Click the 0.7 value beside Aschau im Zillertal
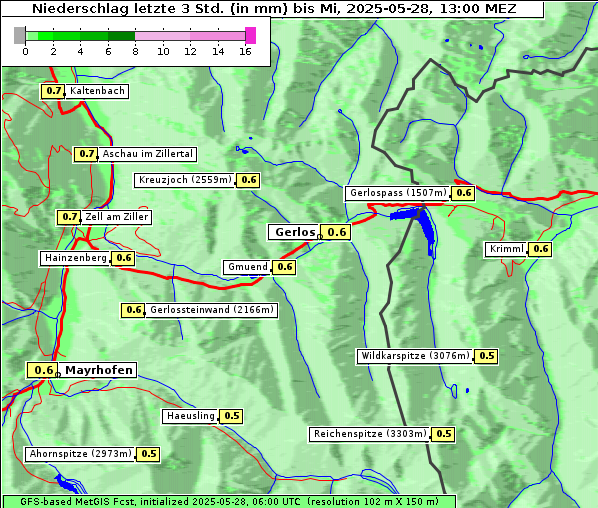The image size is (598, 508). pos(86,154)
